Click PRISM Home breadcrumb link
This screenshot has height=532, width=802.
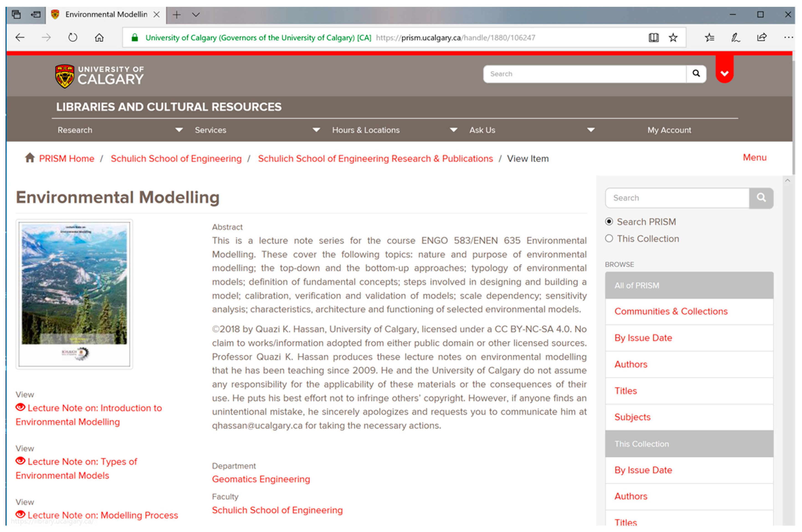67,158
